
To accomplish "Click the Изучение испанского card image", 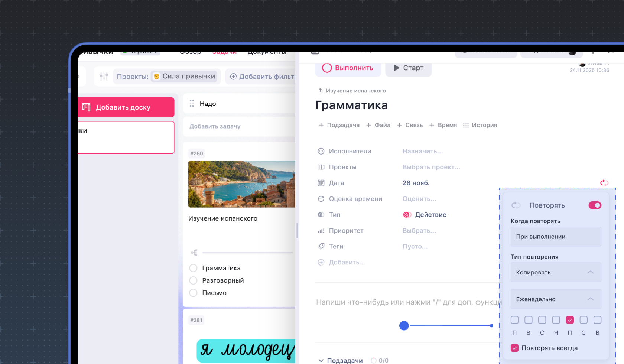I will (x=242, y=184).
